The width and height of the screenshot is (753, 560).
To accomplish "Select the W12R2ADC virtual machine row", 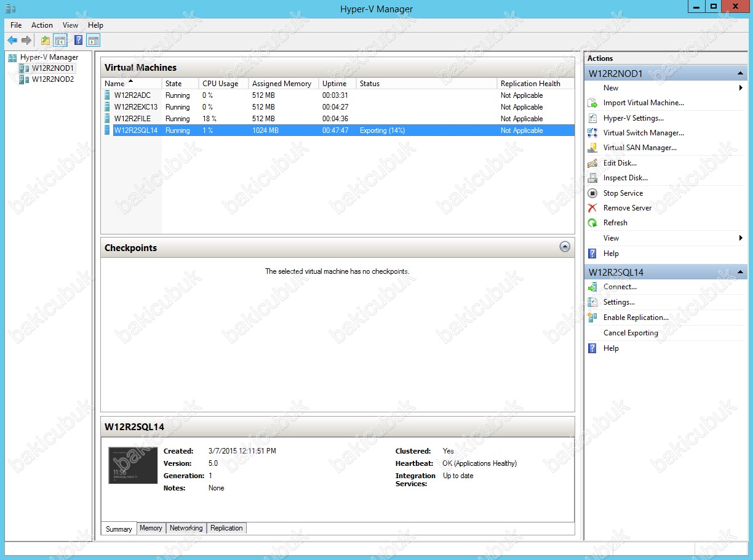I will tap(338, 95).
